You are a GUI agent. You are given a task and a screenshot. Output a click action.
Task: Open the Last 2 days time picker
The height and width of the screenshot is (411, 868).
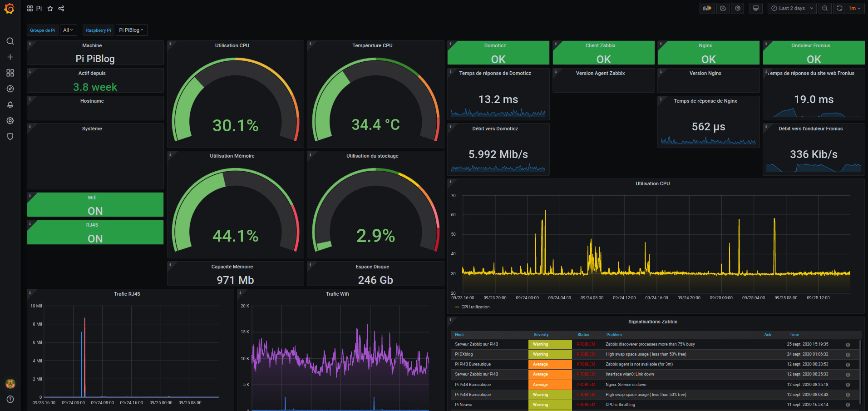[792, 8]
